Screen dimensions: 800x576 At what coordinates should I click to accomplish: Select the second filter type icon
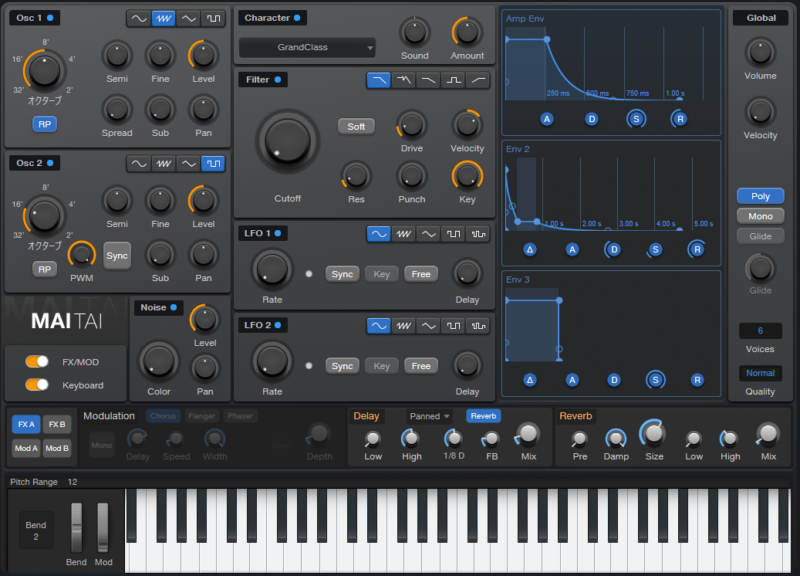404,80
